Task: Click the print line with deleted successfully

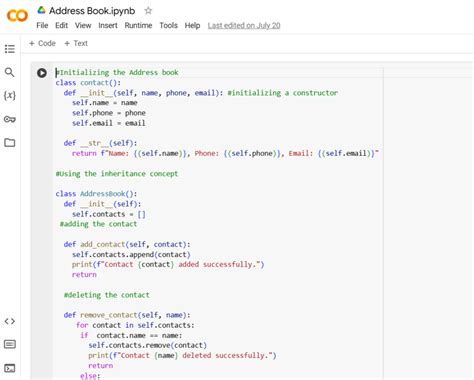Action: [182, 356]
